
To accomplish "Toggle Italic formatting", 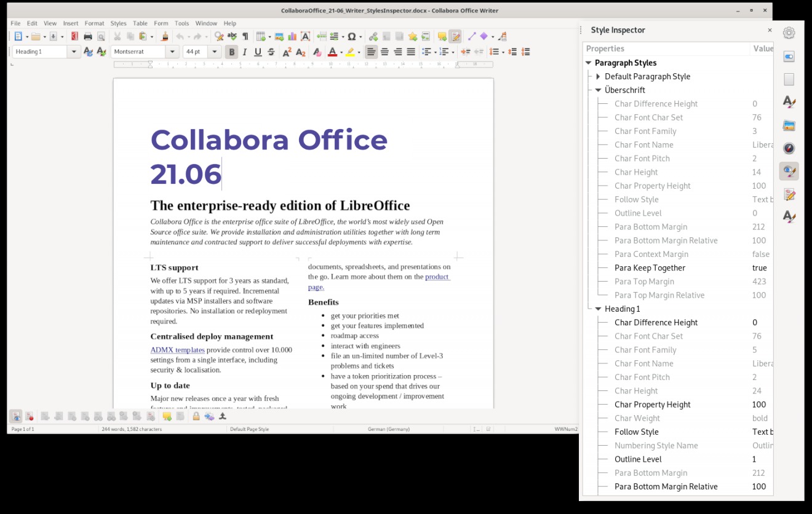I will pos(245,52).
